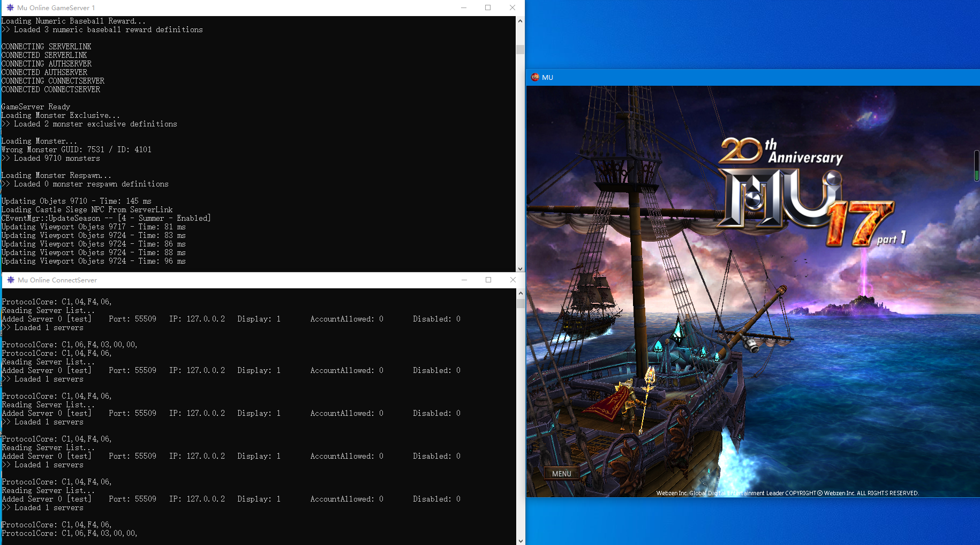Click GameServer scrollbar down arrow

[x=520, y=268]
